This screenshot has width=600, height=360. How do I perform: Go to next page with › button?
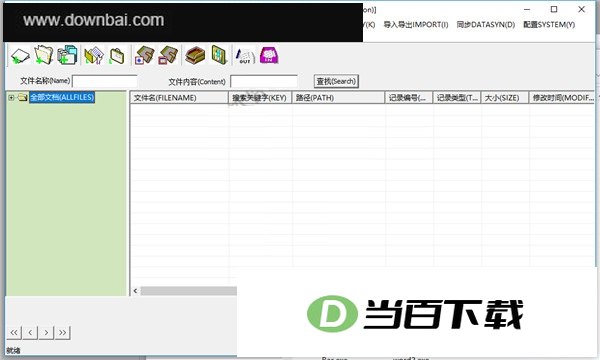pos(46,332)
